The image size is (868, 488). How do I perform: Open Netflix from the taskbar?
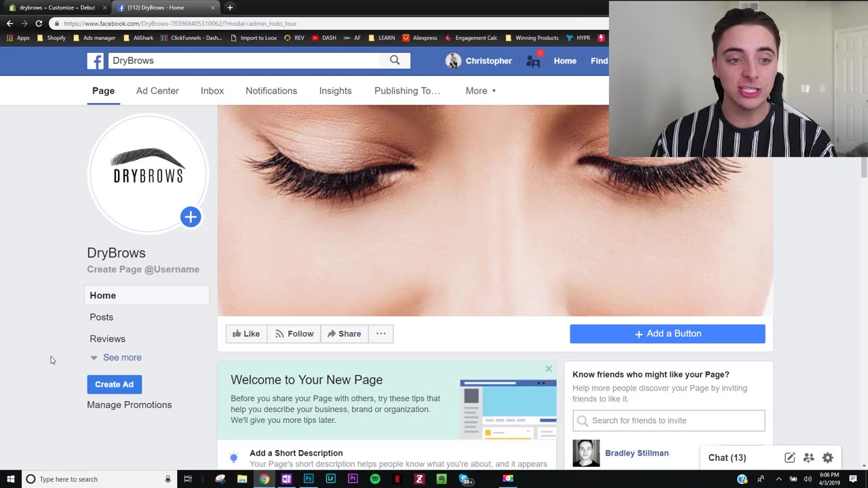(397, 479)
